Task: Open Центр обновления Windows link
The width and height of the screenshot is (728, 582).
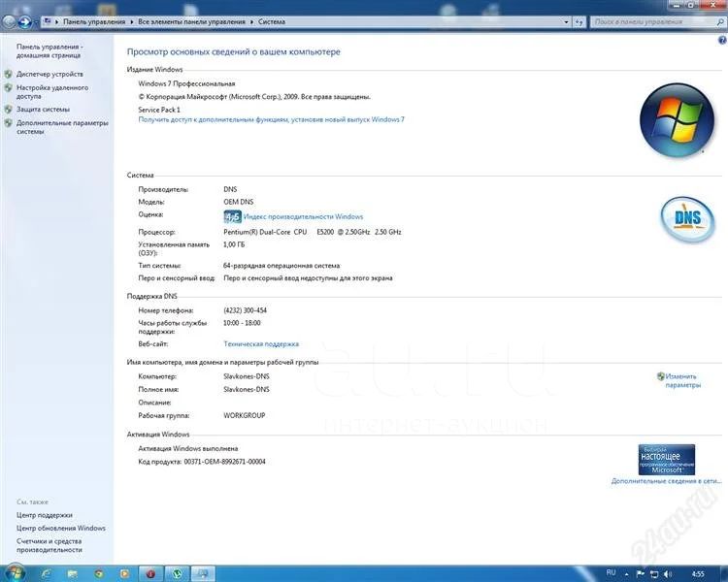Action: pos(61,528)
